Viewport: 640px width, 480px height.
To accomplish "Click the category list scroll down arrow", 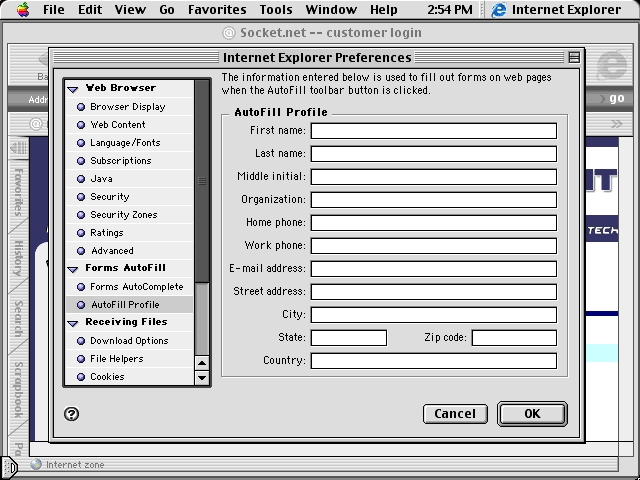I will click(202, 378).
